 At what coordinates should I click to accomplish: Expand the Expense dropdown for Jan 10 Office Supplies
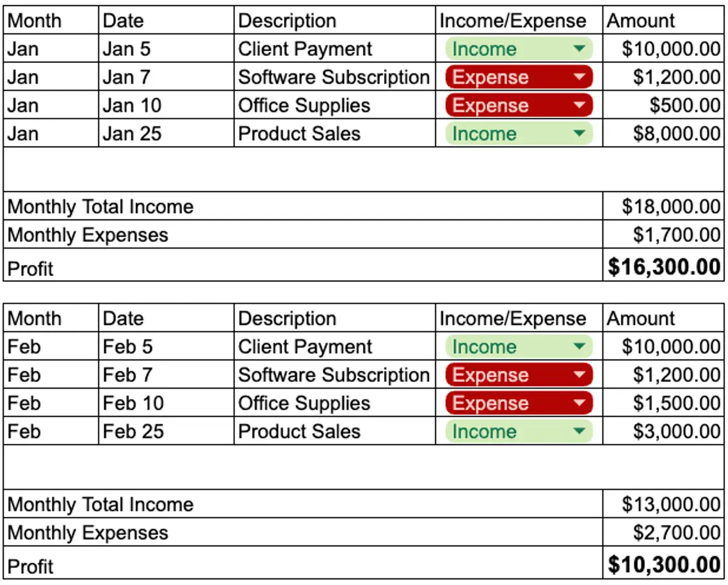click(519, 105)
